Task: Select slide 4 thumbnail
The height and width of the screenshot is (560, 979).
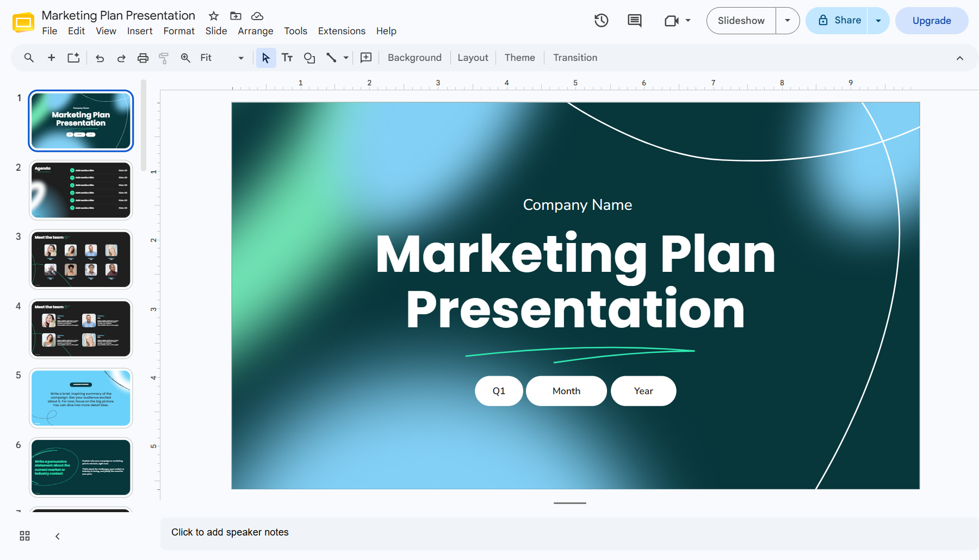Action: [x=81, y=329]
